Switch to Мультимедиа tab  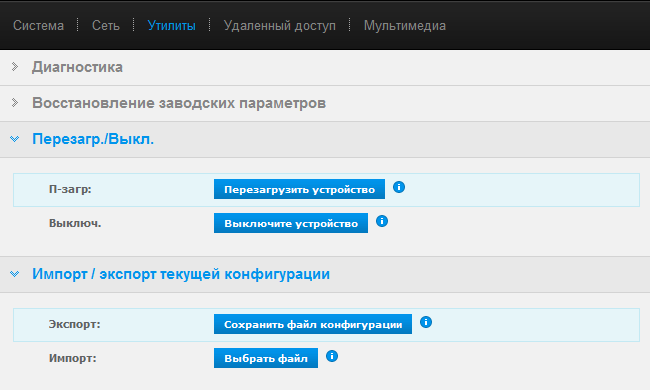405,26
